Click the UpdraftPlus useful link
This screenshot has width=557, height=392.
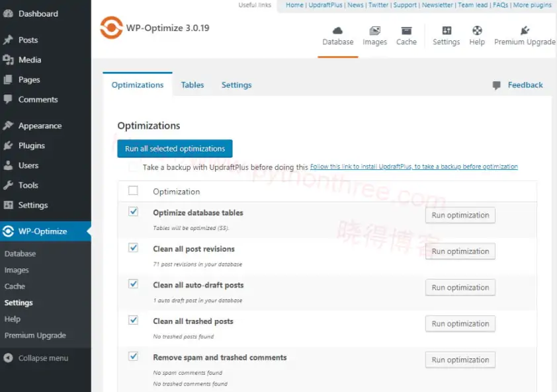click(x=325, y=5)
